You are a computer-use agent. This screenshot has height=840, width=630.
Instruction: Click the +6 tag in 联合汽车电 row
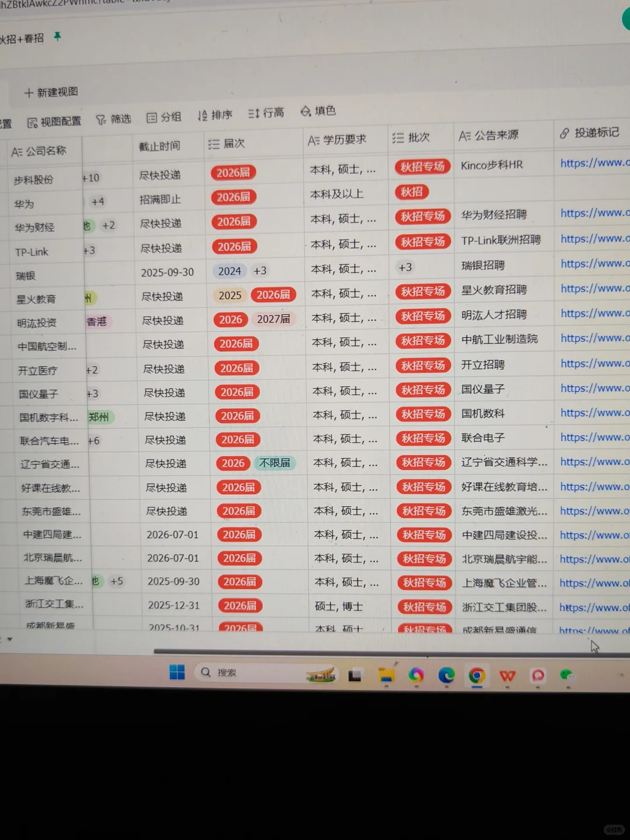(x=94, y=441)
